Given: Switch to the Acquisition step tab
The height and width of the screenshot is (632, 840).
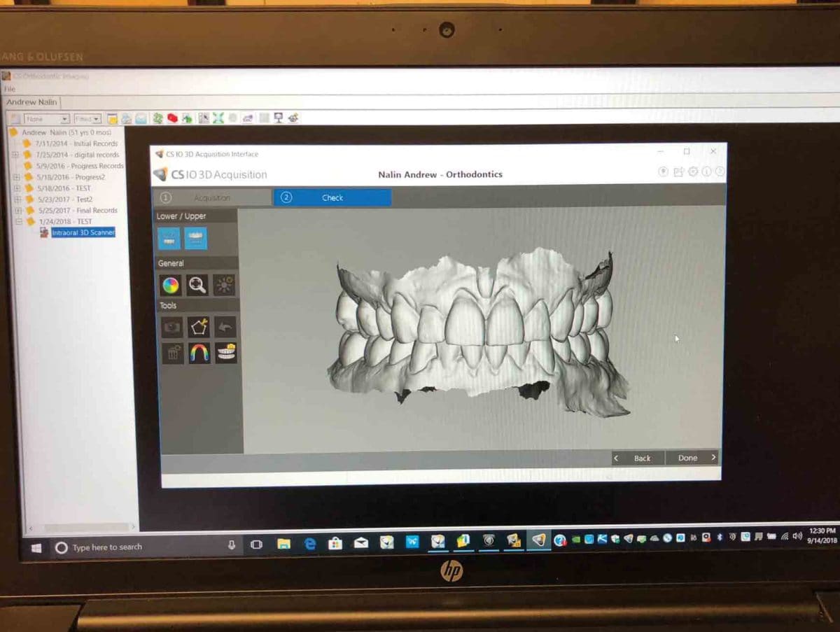Looking at the screenshot, I should coord(211,198).
